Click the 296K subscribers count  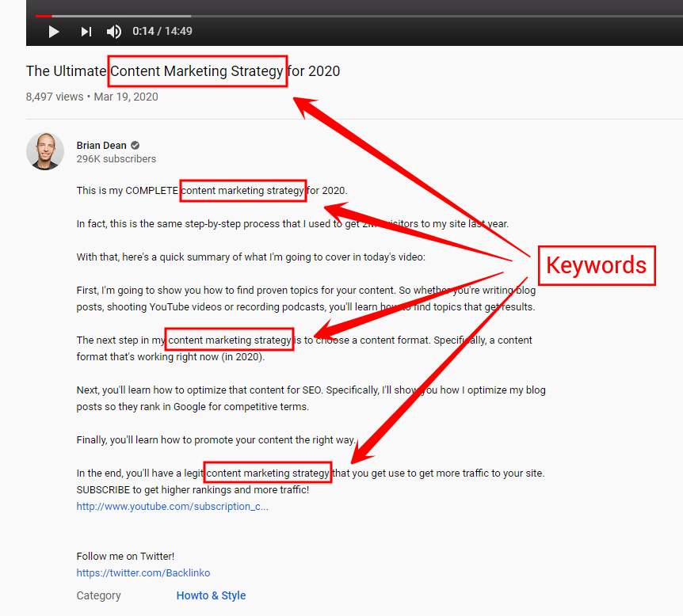[x=116, y=159]
